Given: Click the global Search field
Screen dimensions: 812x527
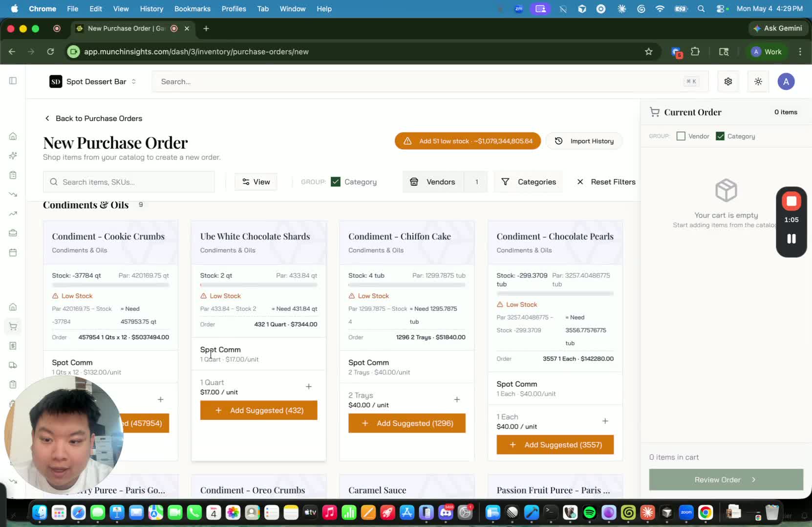Looking at the screenshot, I should coord(430,82).
